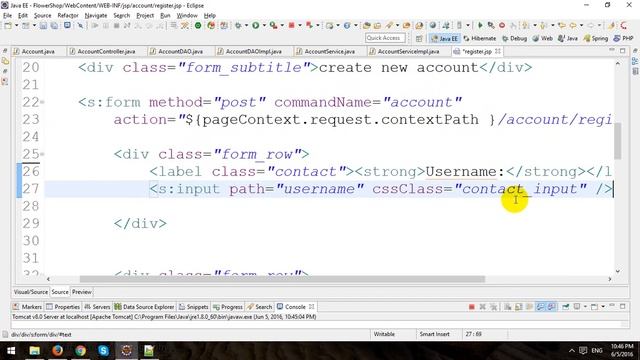Open the Display Selected Console dropdown arrow

pos(585,307)
